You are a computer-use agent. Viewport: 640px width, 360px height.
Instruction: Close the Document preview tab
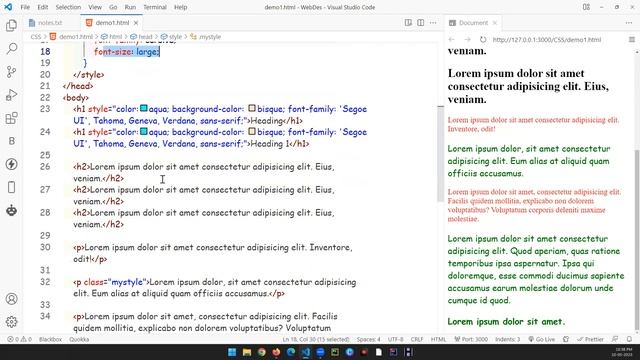495,23
